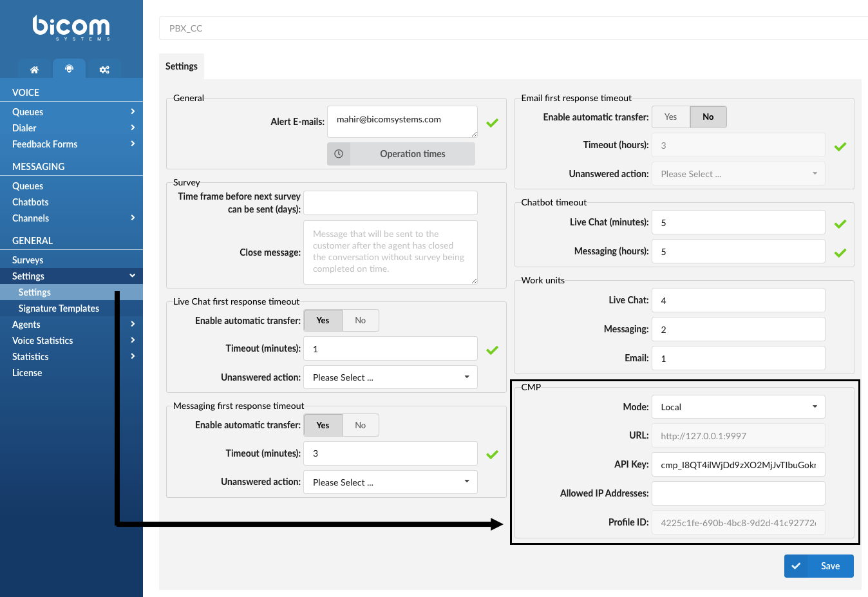Viewport: 868px width, 597px height.
Task: Switch to the Settings tab
Action: coord(181,66)
